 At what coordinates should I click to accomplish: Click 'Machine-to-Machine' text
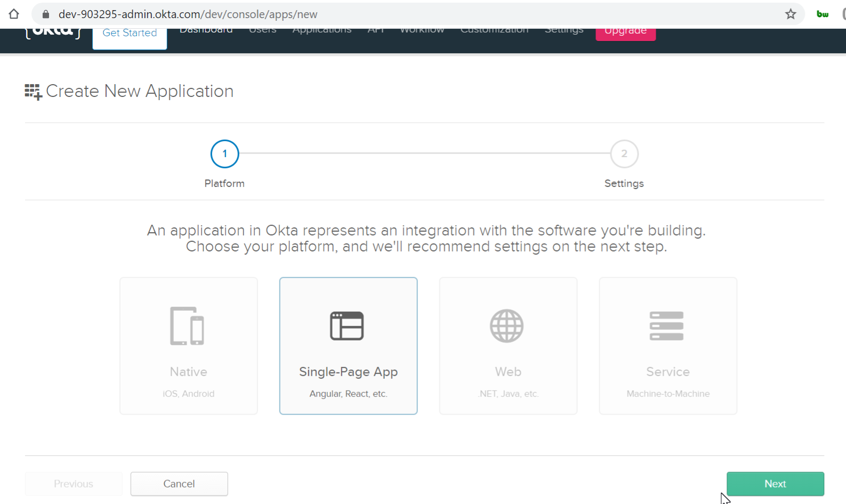tap(668, 394)
